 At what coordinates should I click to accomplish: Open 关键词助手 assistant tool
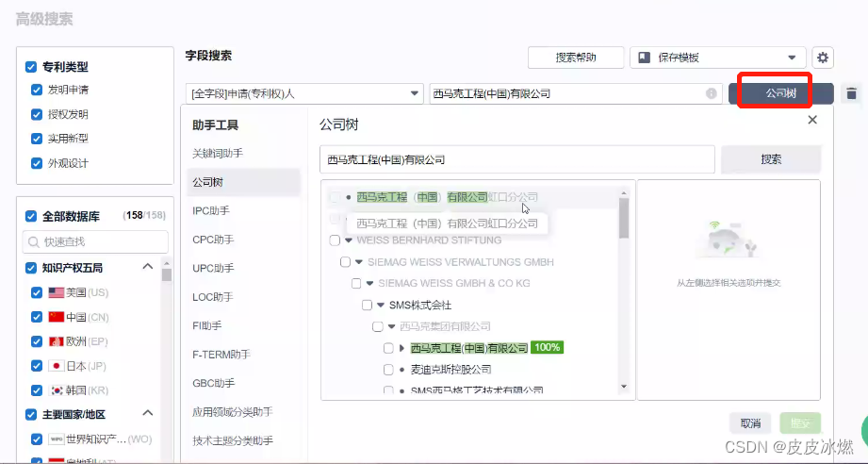click(x=218, y=154)
